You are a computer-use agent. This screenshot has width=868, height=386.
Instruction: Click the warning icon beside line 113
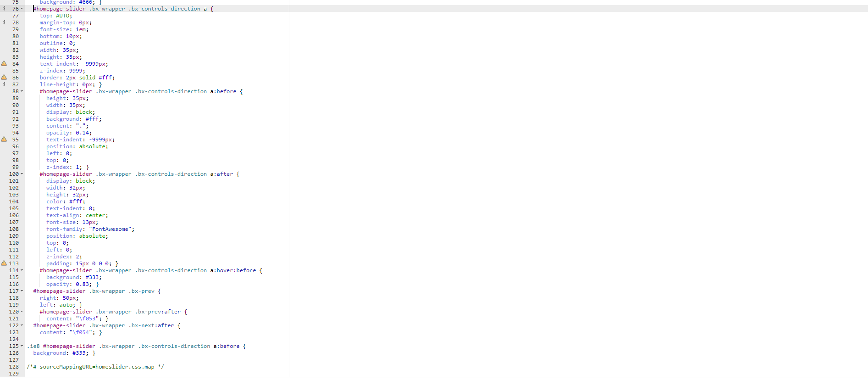(x=4, y=263)
